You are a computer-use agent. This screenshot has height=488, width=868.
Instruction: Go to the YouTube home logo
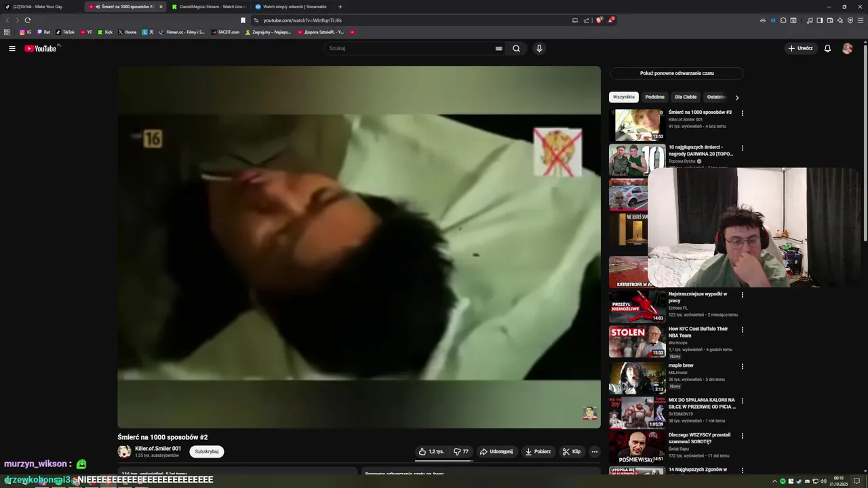[41, 49]
